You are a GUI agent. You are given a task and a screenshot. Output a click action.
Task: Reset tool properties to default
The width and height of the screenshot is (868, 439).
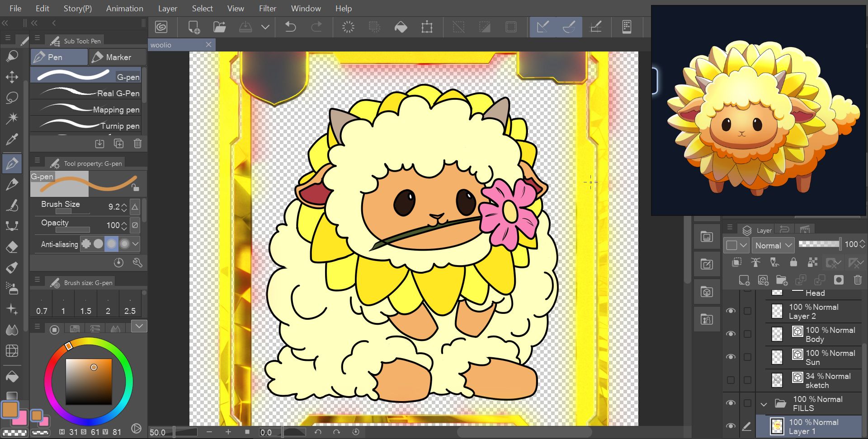tap(118, 262)
